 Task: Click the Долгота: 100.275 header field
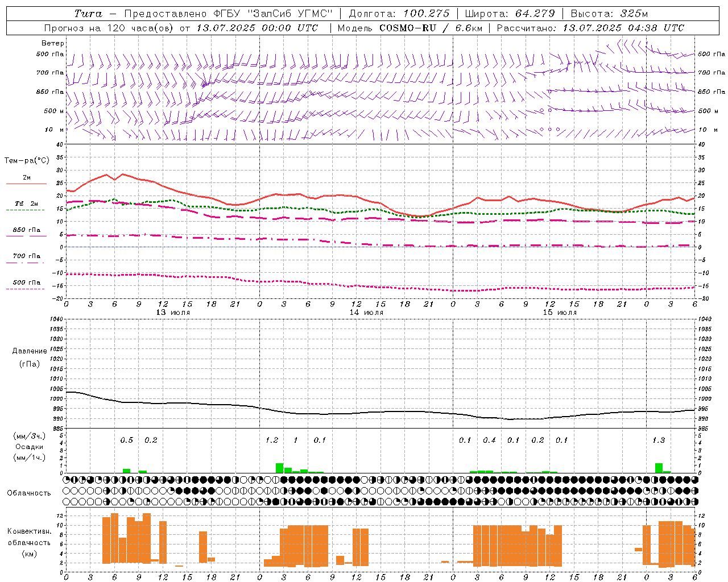tap(399, 14)
